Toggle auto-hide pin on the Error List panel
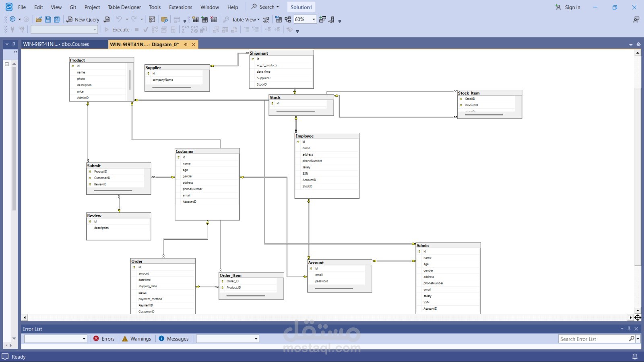 click(x=629, y=329)
